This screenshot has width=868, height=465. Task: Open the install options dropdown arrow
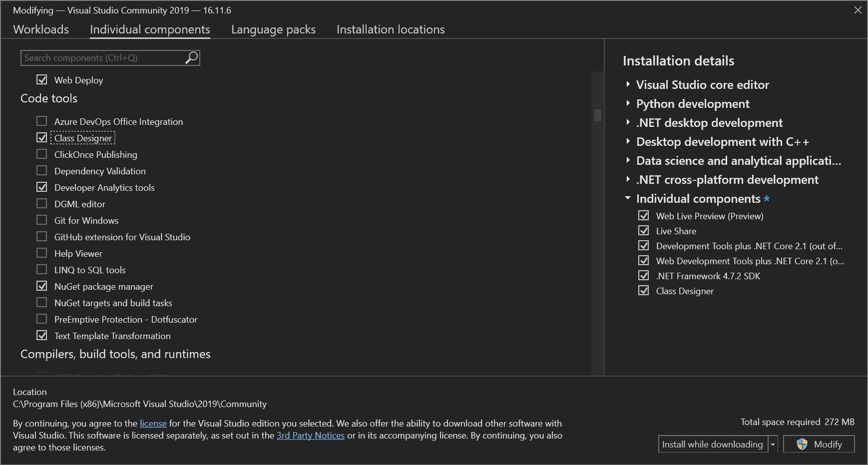774,444
